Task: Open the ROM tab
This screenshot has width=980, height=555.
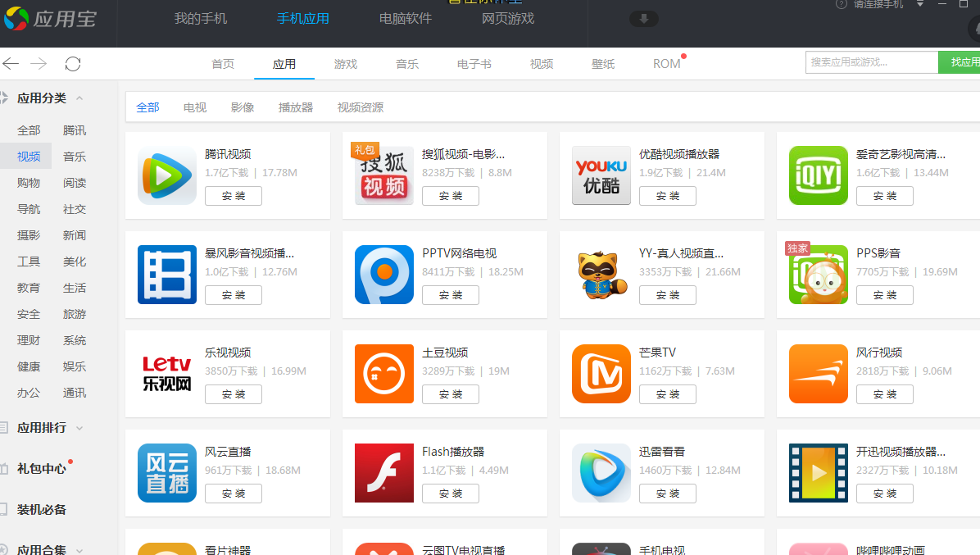Action: (667, 64)
